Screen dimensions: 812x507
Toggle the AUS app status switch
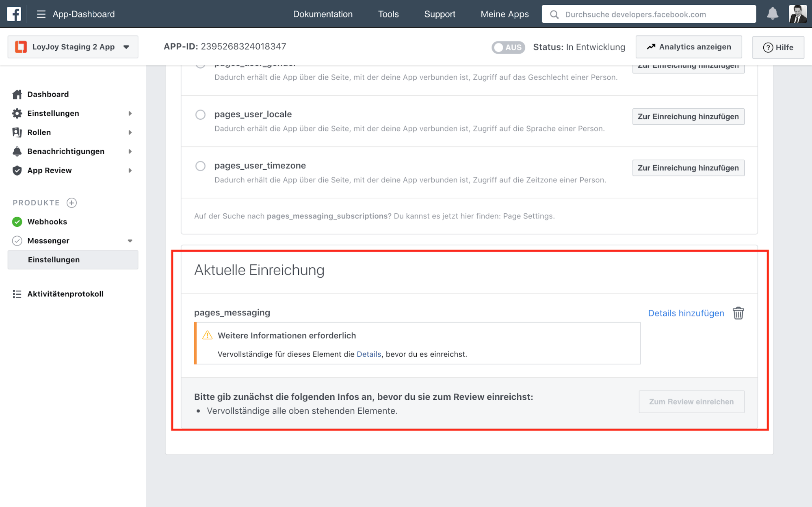508,47
